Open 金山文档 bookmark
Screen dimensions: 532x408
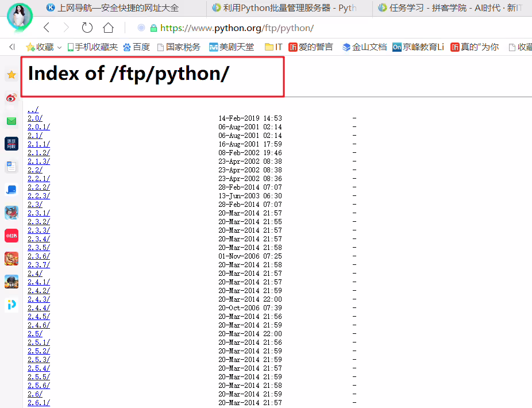[x=364, y=47]
